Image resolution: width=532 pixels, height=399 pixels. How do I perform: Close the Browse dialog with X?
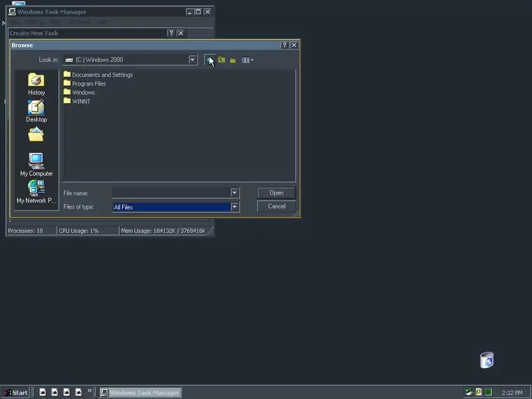click(x=294, y=45)
